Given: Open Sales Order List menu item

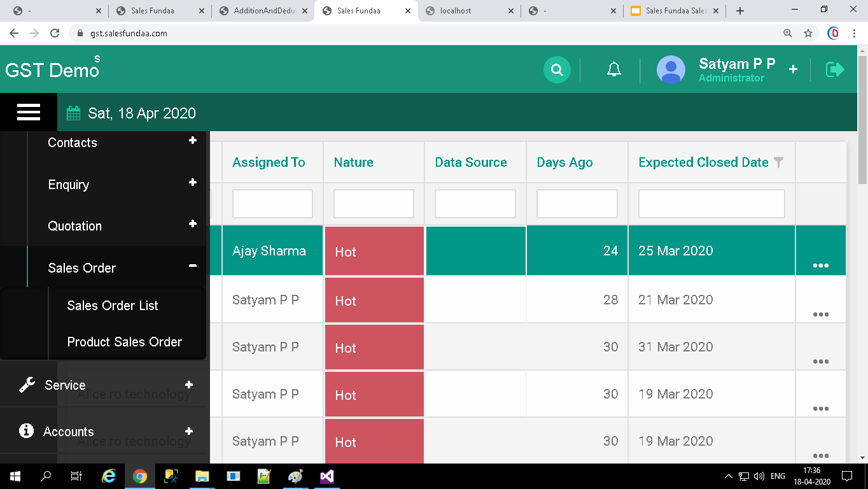Looking at the screenshot, I should [x=113, y=306].
